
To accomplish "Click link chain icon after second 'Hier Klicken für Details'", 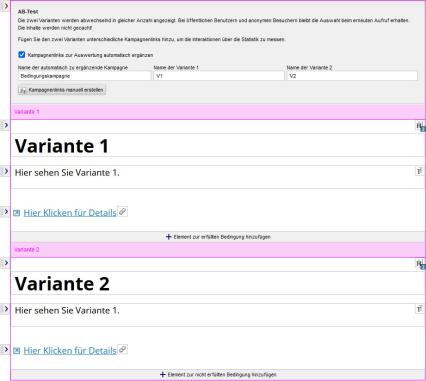I will [123, 350].
